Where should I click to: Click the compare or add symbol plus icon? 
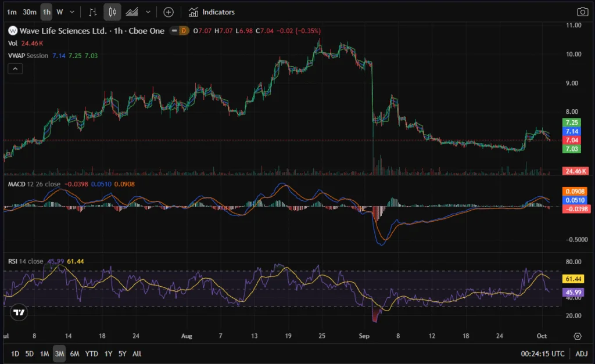(168, 12)
